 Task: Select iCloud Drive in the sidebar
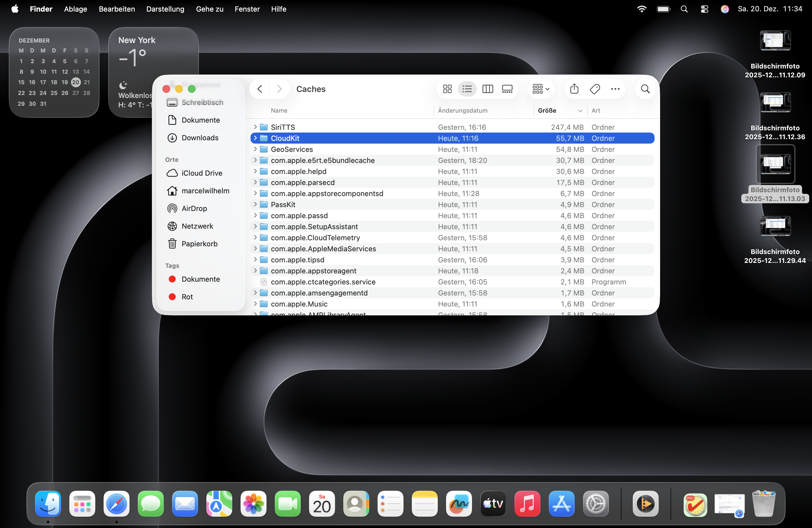point(202,173)
